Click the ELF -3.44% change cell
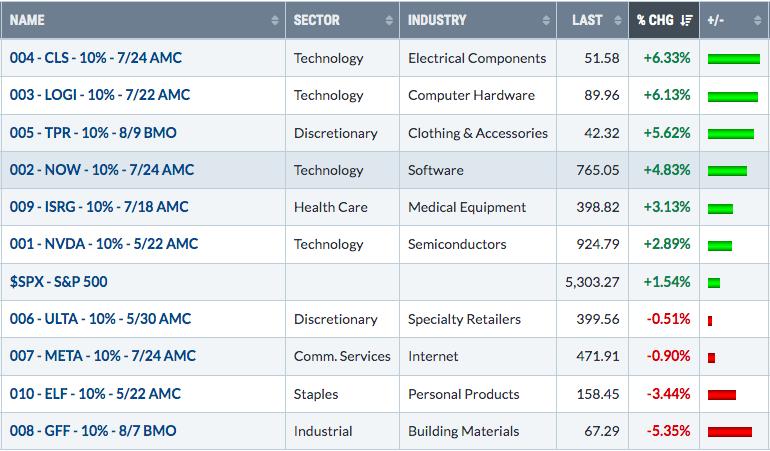 pyautogui.click(x=664, y=394)
